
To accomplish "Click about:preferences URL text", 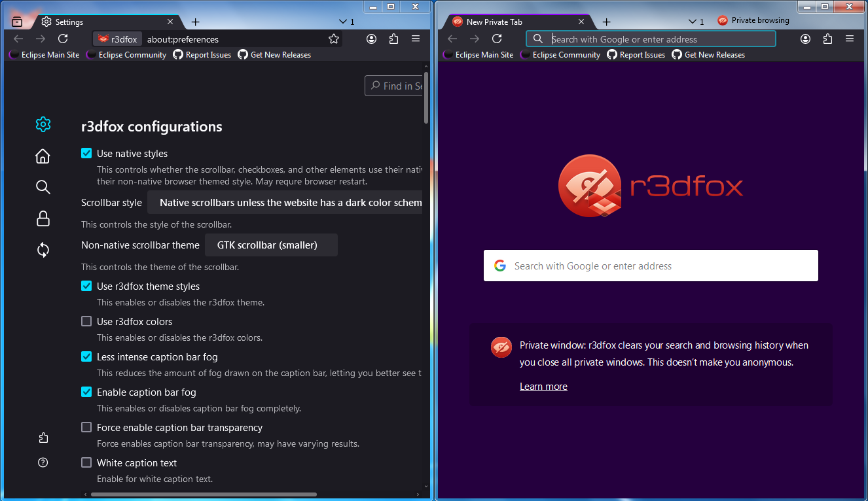I will pyautogui.click(x=183, y=39).
